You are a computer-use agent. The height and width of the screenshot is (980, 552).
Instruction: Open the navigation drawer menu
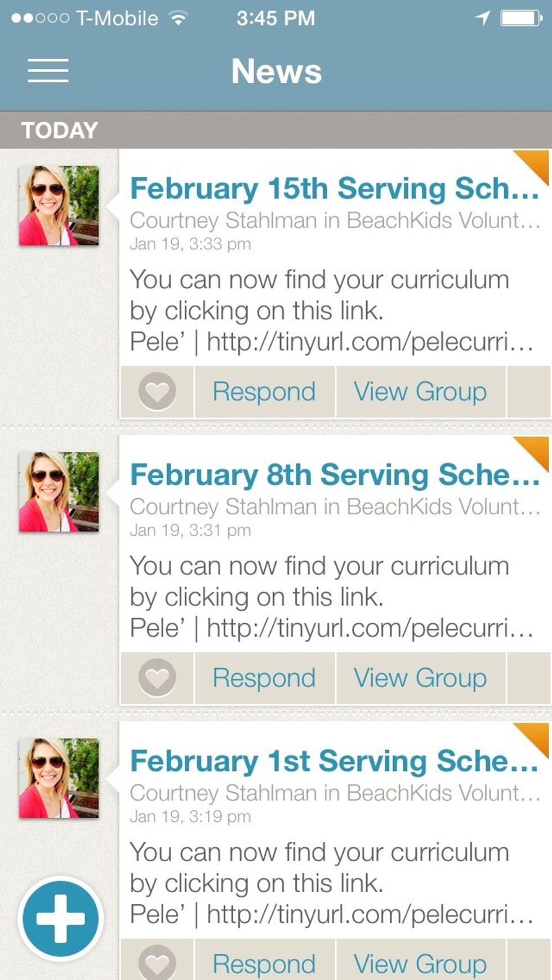coord(48,70)
